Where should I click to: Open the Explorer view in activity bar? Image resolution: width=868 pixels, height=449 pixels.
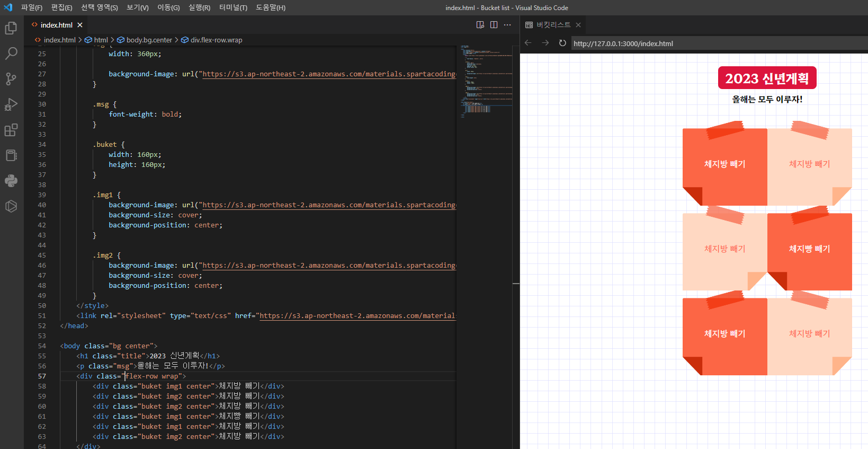pyautogui.click(x=11, y=28)
